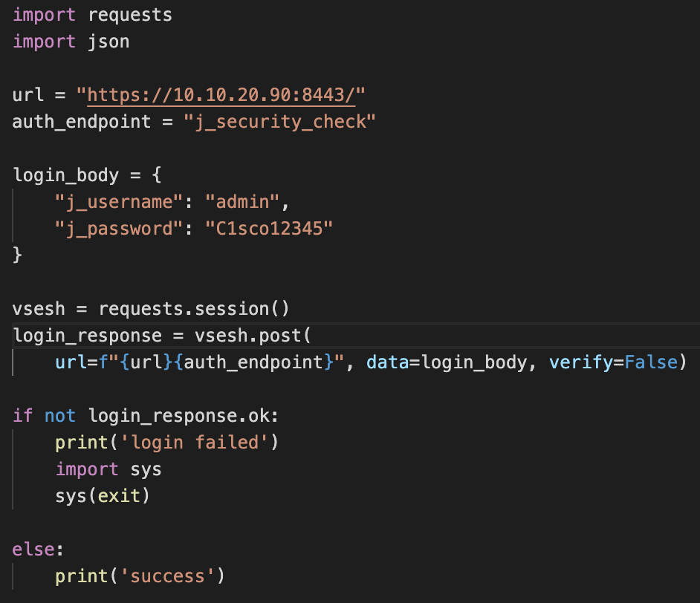Click the print('success') statement
Screen dimensions: 700x603
(x=140, y=576)
